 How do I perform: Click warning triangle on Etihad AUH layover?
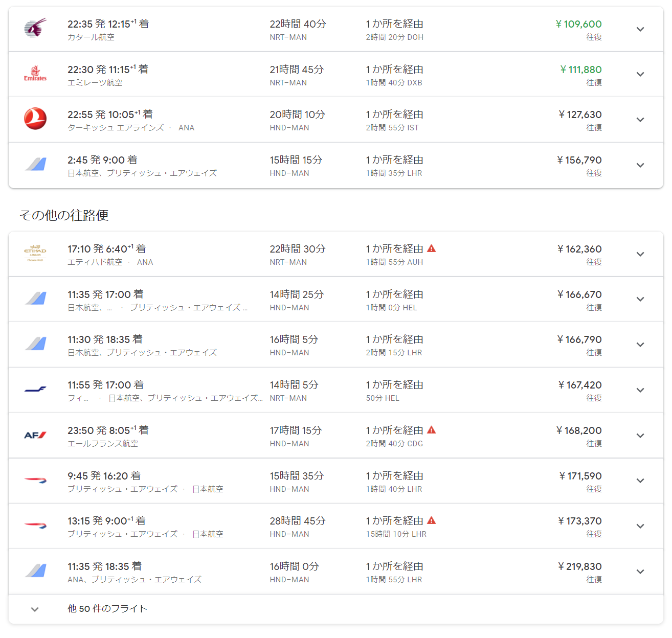point(432,248)
